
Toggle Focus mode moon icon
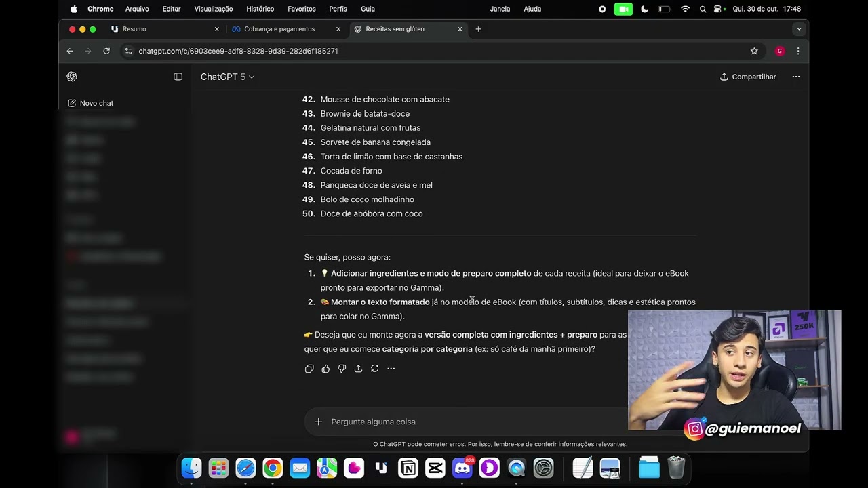644,9
